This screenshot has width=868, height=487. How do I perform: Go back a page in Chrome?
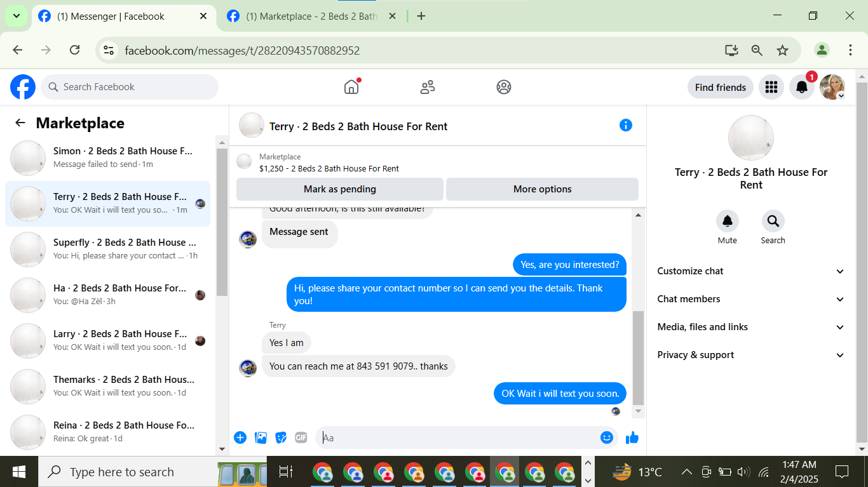(x=18, y=50)
